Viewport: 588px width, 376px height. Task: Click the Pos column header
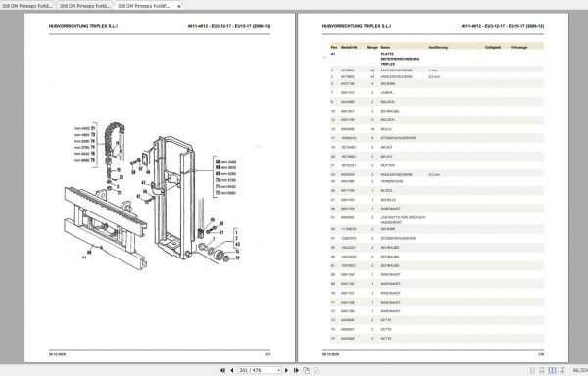tap(334, 47)
